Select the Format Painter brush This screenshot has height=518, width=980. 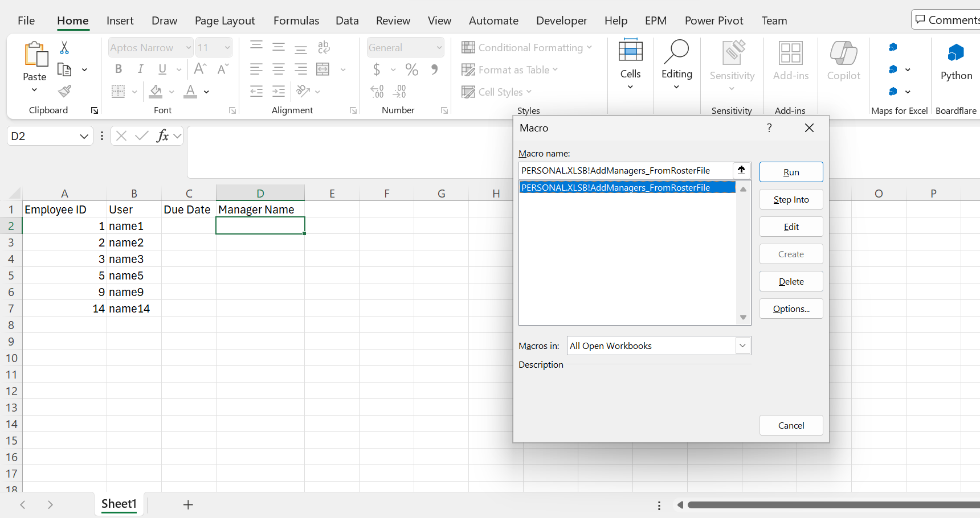64,91
